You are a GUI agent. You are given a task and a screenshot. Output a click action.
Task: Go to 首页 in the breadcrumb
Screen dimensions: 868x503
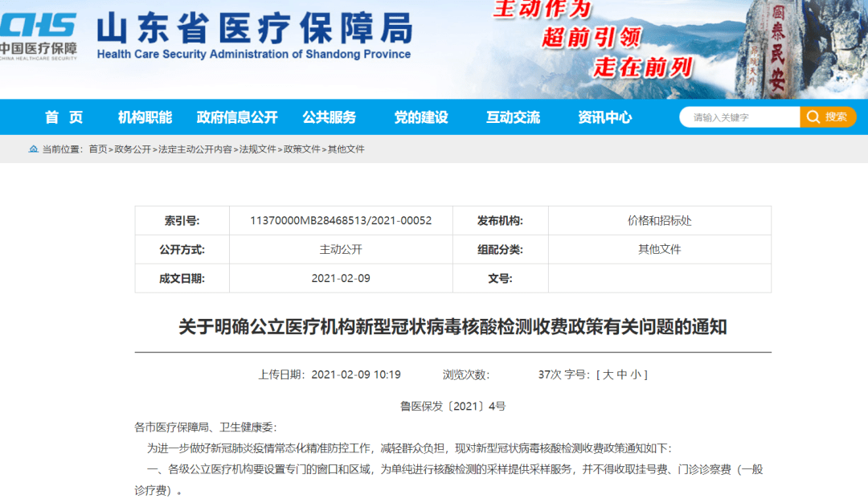tap(98, 149)
